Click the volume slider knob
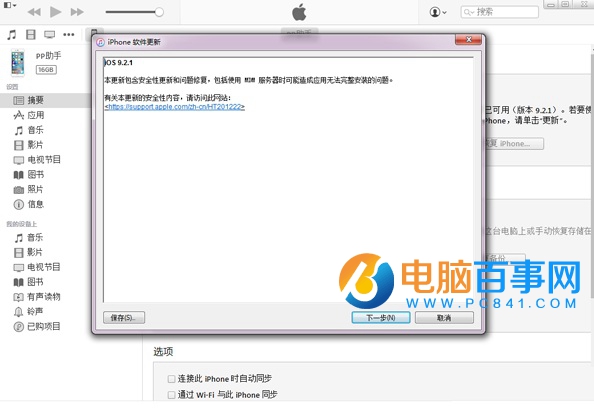The width and height of the screenshot is (594, 408). point(159,12)
